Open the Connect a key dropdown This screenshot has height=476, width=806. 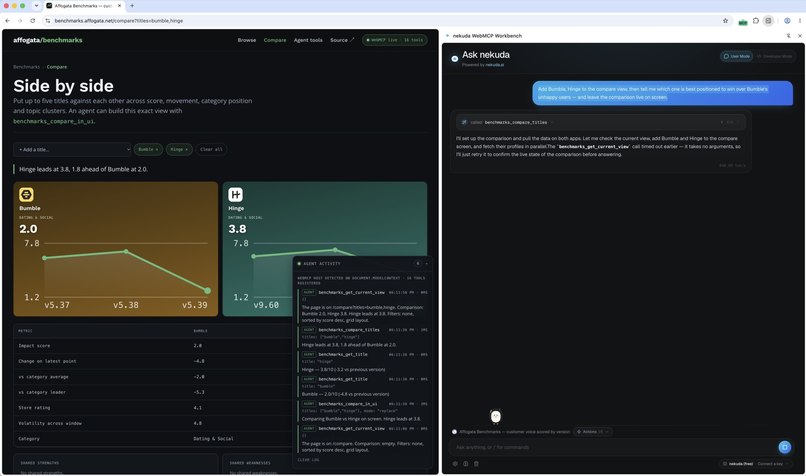point(773,464)
